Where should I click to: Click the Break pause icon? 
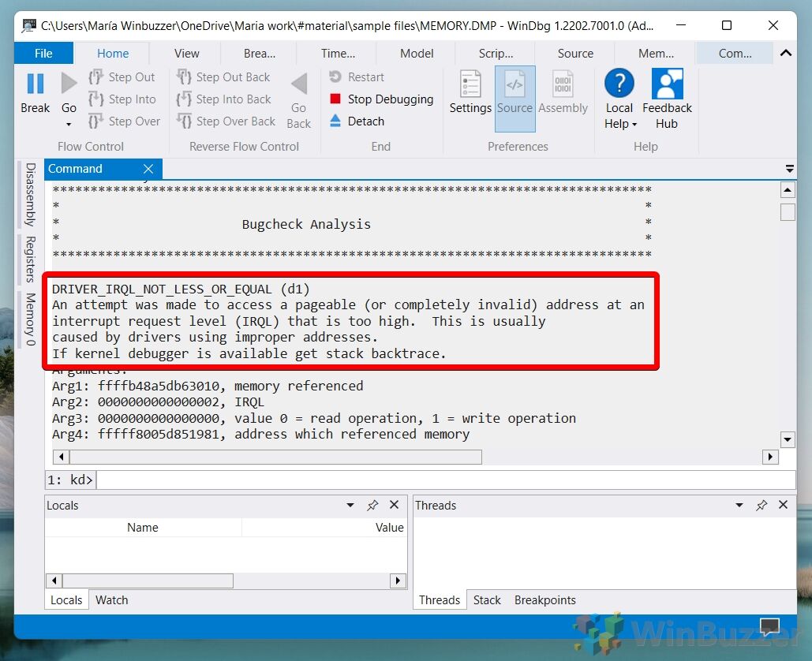(36, 84)
